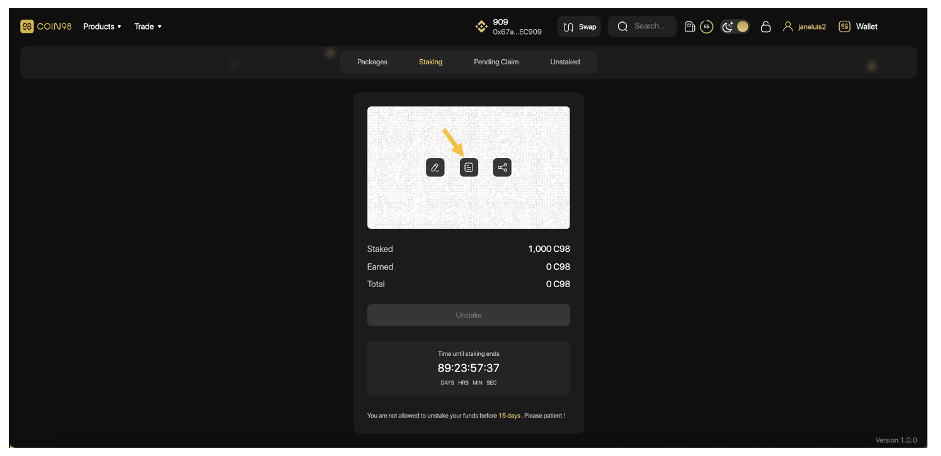Open the Unstaked tab
This screenshot has width=941, height=456.
[x=565, y=62]
